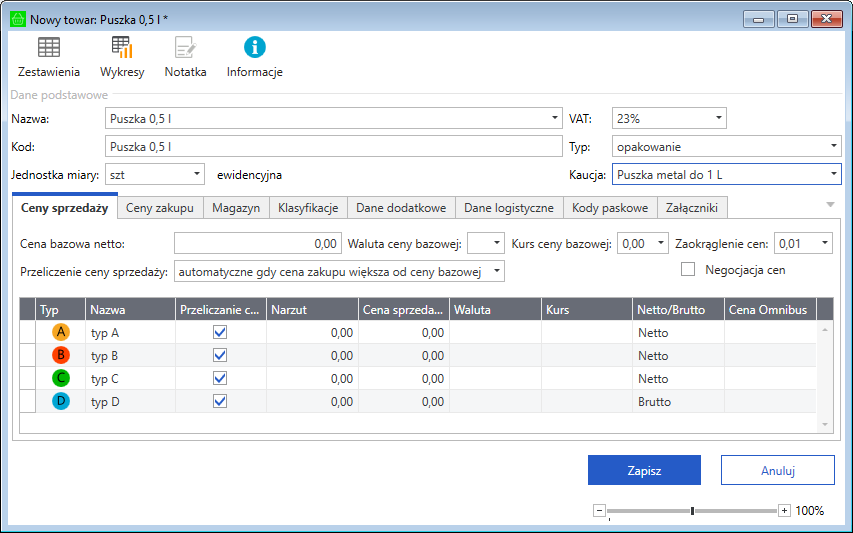
Task: Switch to Magazyn tab
Action: [x=236, y=208]
